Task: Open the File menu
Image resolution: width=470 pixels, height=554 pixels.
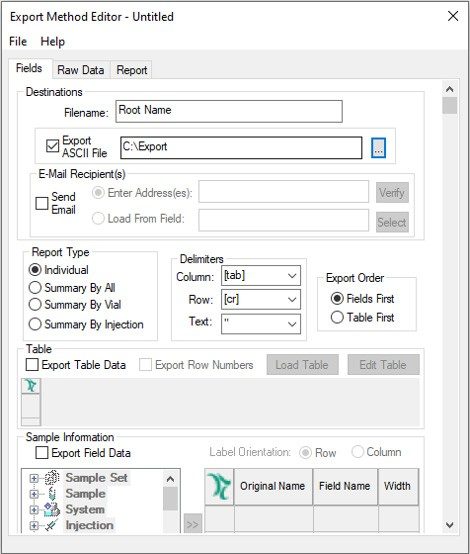Action: [x=18, y=41]
